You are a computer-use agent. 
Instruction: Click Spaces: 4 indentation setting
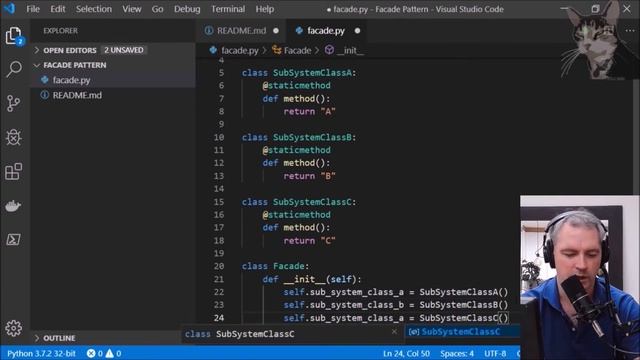(x=457, y=353)
